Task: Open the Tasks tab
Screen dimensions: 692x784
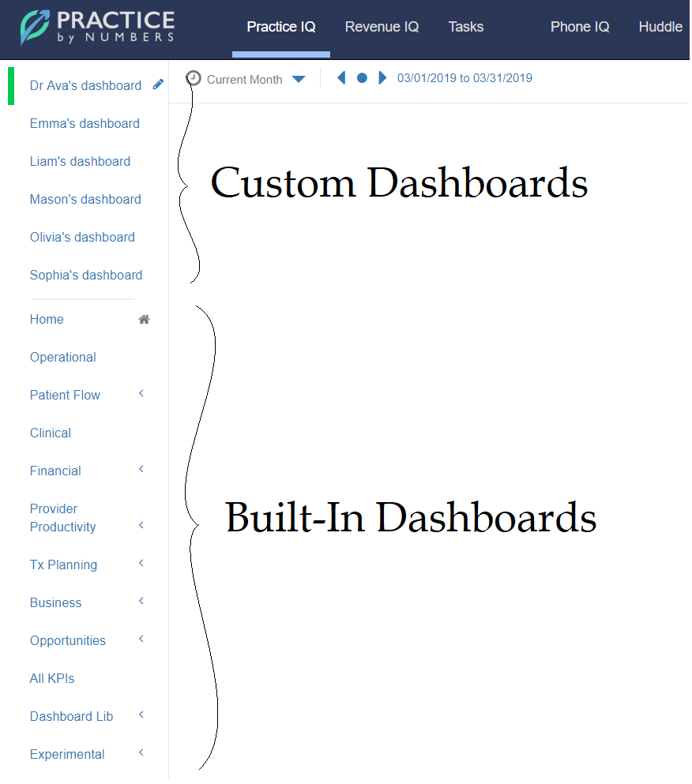Action: pyautogui.click(x=467, y=27)
